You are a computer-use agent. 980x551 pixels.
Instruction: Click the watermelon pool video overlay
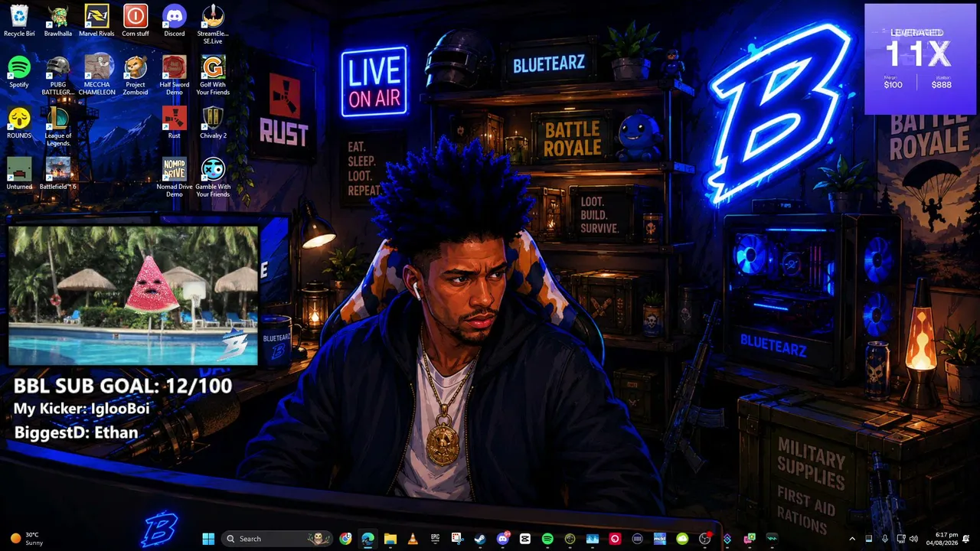point(133,295)
